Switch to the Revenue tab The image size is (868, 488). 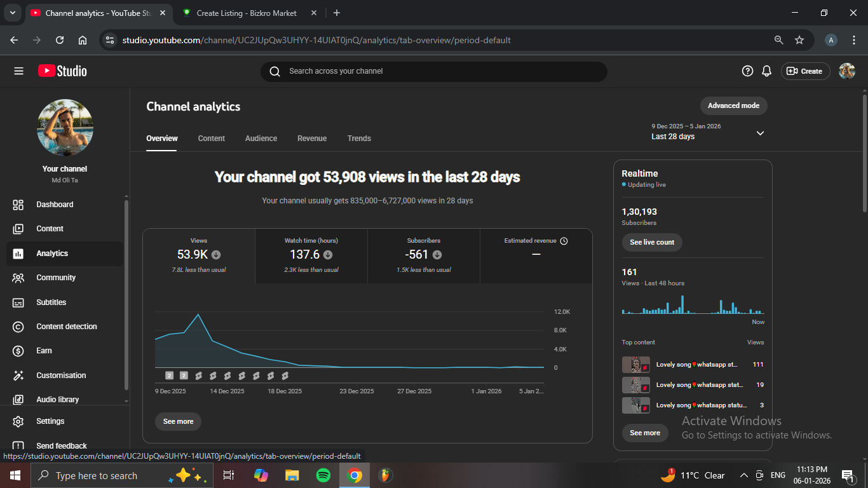click(312, 139)
